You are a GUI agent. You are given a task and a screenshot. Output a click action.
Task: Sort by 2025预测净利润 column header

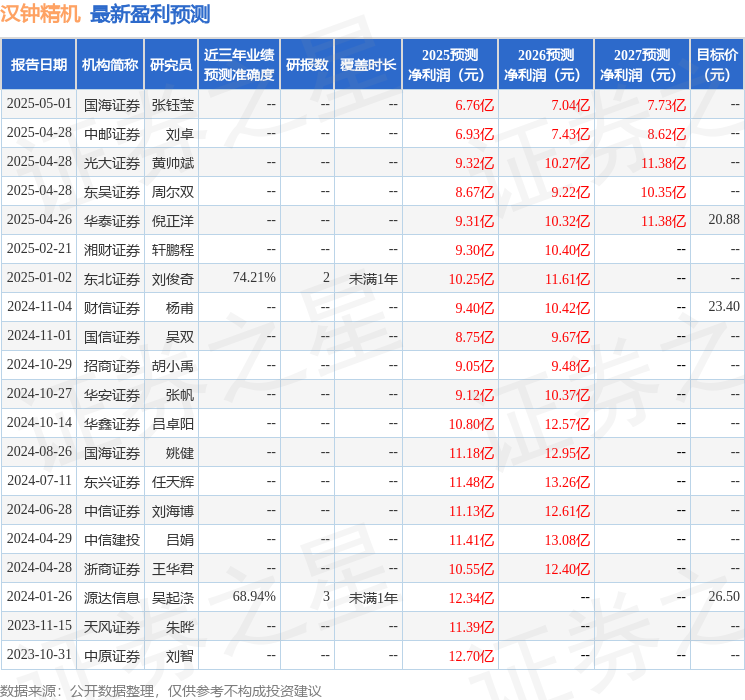coord(449,65)
